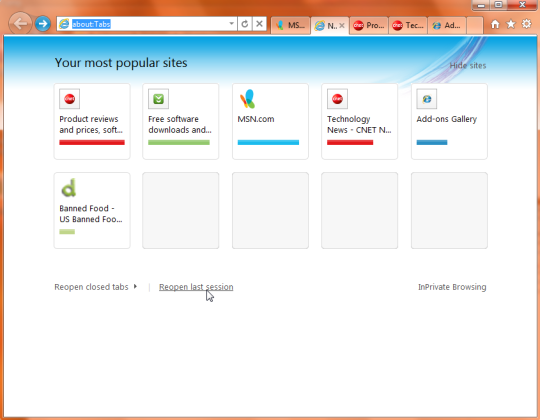Click the MSN.com tile title
Screen dimensions: 540x420
click(x=256, y=119)
